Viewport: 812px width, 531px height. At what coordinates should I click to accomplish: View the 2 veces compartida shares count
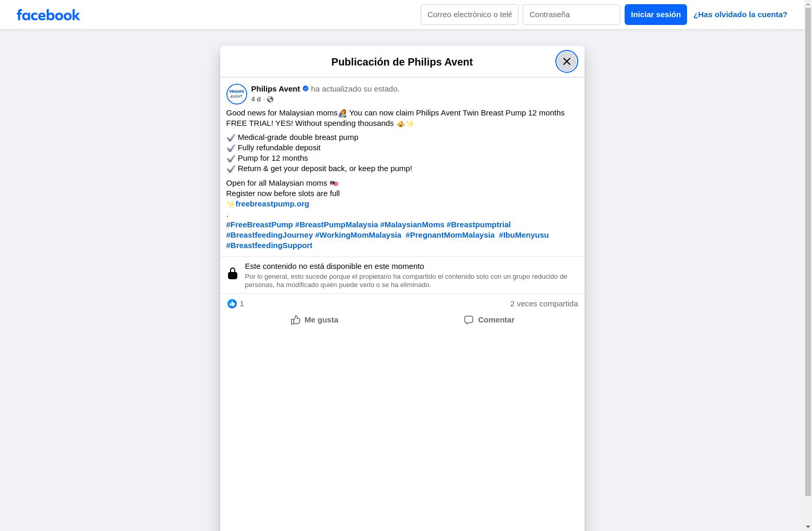click(x=544, y=304)
